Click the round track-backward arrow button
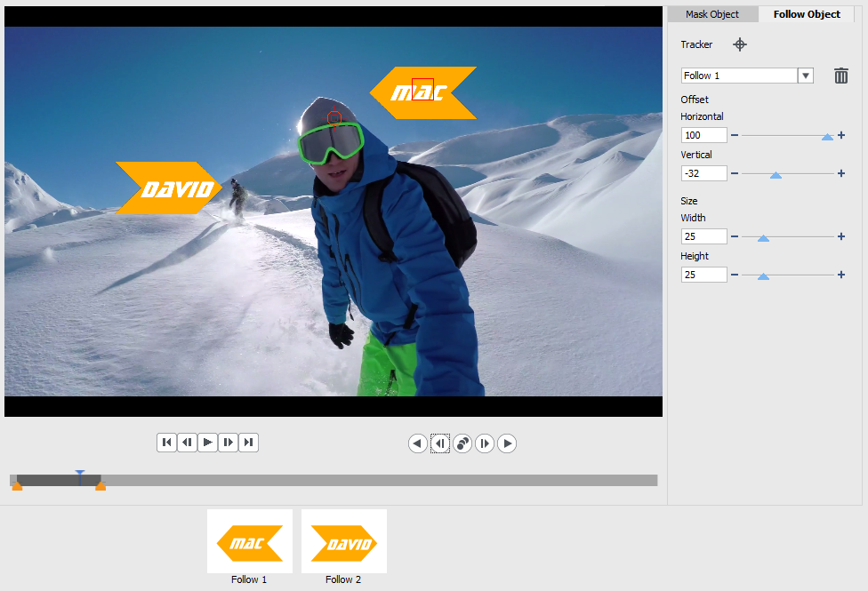868x591 pixels. 418,443
